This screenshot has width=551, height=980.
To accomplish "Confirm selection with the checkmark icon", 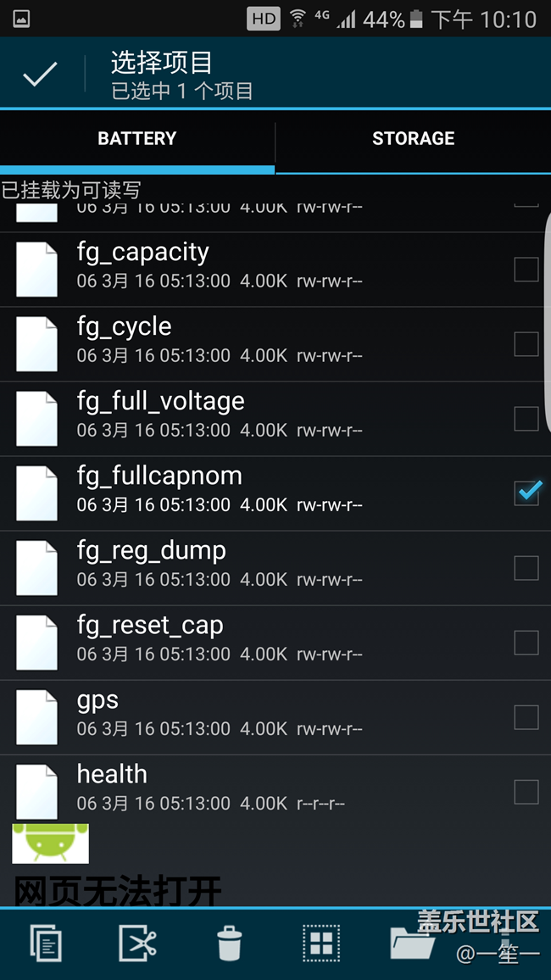I will tap(40, 75).
